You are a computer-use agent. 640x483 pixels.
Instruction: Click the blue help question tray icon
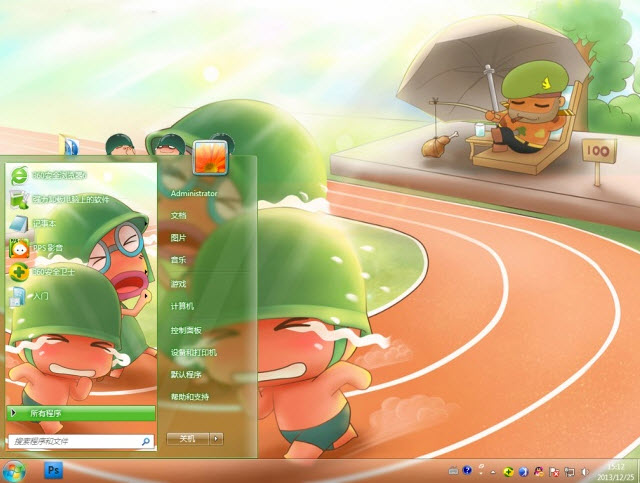click(x=467, y=470)
